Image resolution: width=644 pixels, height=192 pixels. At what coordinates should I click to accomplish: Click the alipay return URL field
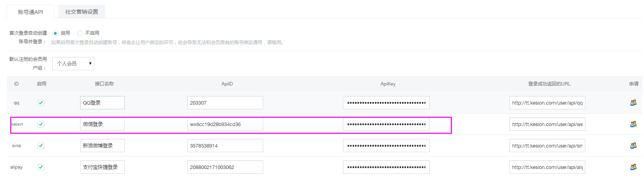point(547,167)
